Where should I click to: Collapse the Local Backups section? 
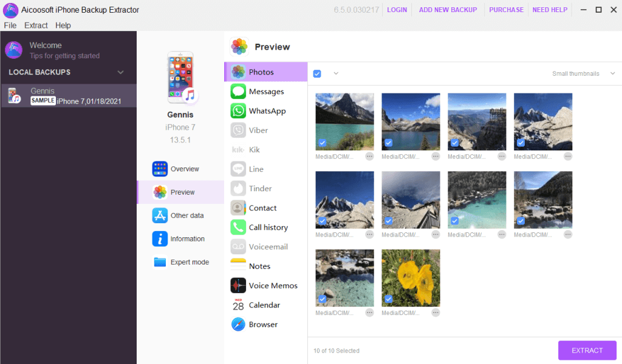coord(120,72)
